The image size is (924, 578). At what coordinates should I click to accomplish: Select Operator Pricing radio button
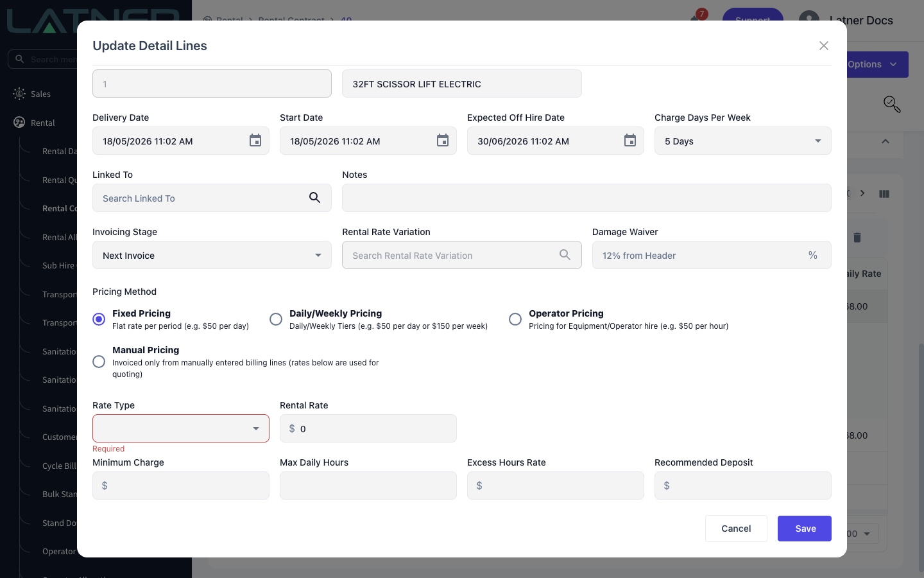[515, 319]
